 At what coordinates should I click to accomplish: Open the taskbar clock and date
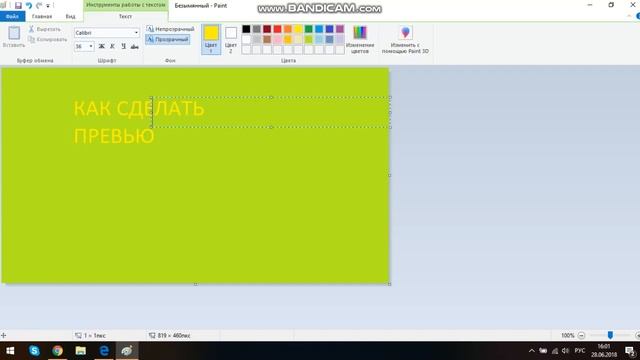click(x=604, y=351)
